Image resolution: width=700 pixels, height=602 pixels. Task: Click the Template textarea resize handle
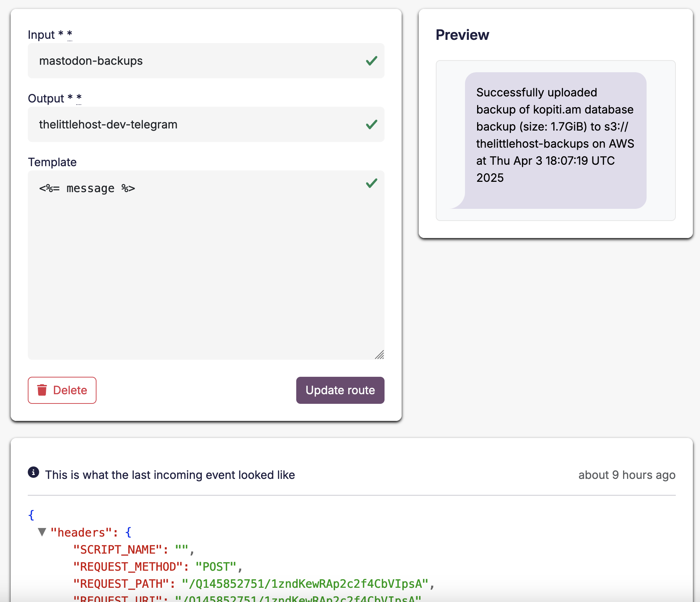tap(380, 355)
